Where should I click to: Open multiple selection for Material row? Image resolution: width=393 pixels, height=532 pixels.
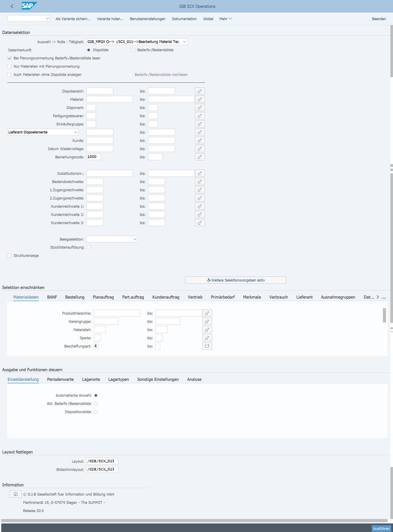point(199,99)
